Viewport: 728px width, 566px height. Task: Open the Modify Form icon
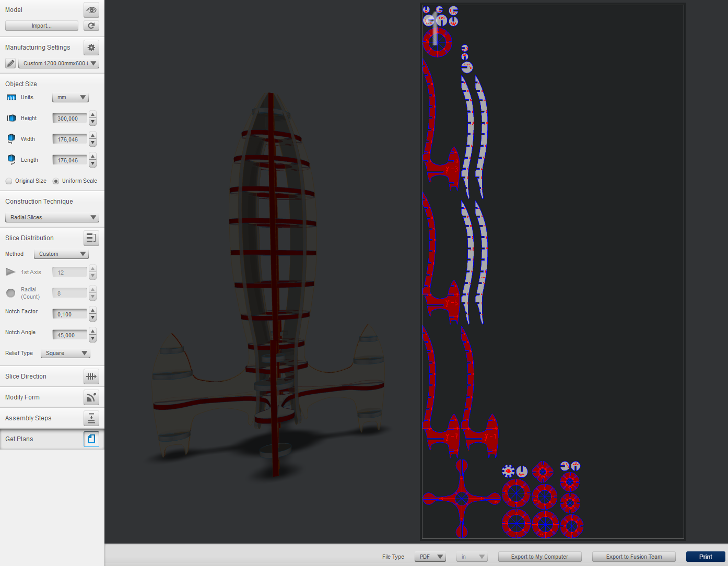pyautogui.click(x=91, y=397)
